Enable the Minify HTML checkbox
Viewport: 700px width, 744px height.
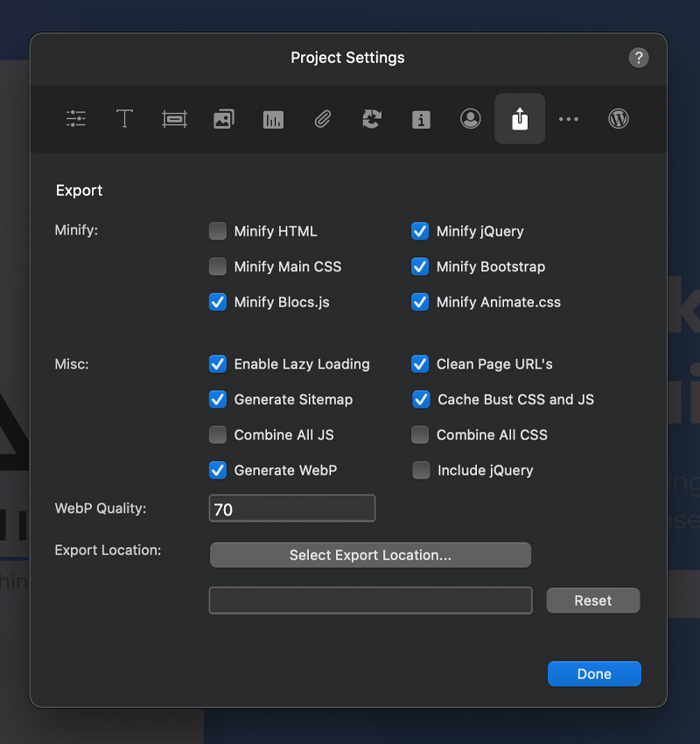[x=218, y=231]
